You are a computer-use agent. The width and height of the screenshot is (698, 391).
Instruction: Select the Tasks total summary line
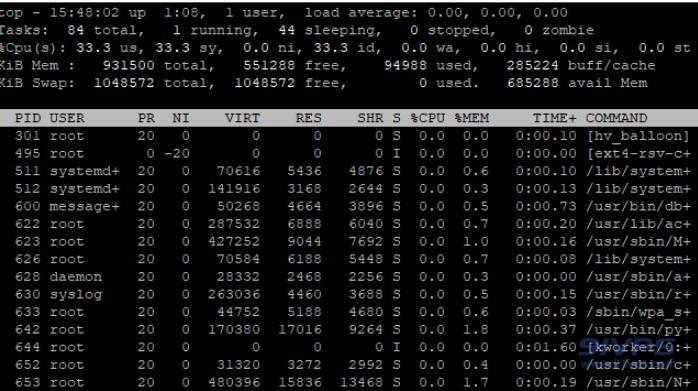click(x=297, y=30)
